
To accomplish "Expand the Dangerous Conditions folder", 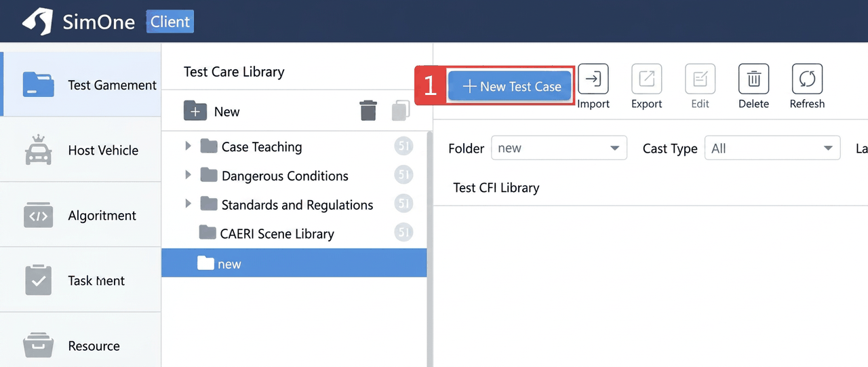I will [189, 175].
